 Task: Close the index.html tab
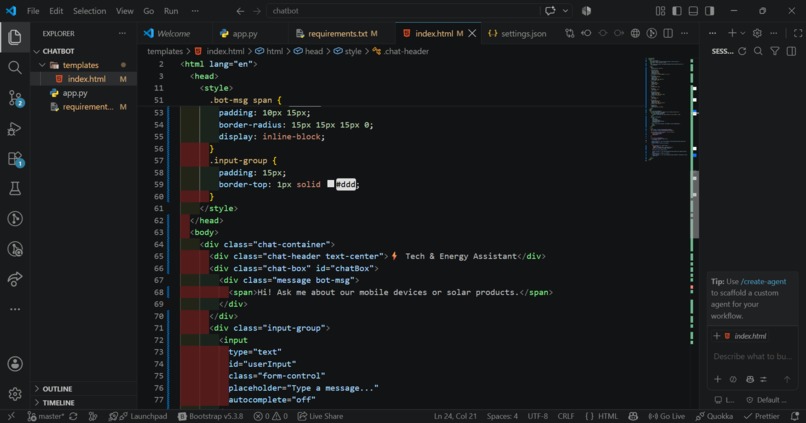pos(472,33)
